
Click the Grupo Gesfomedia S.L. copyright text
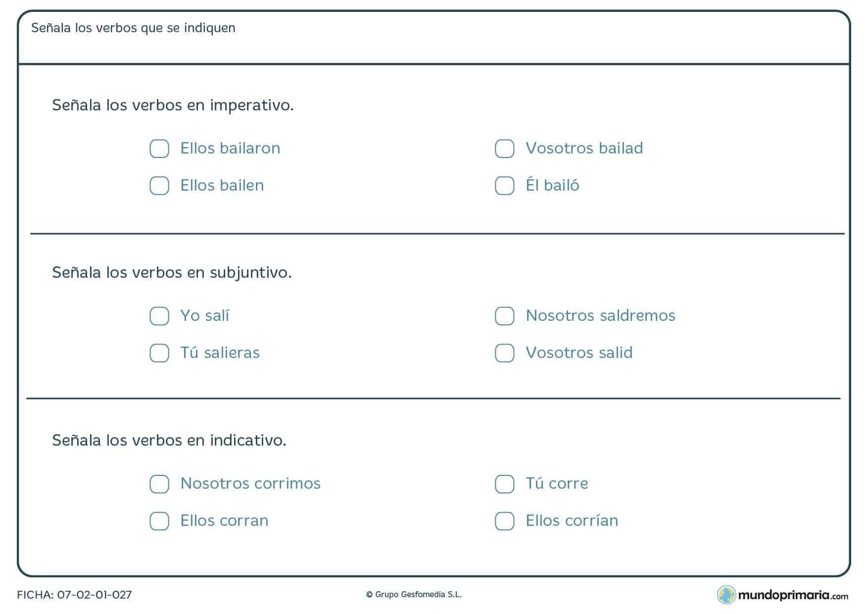tap(414, 595)
